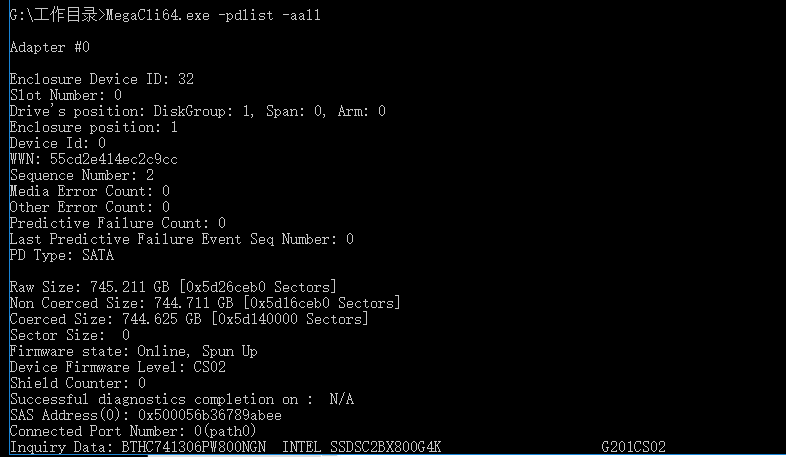Viewport: 786px width, 458px height.
Task: Click the Enclosure position: 1 line
Action: point(94,127)
